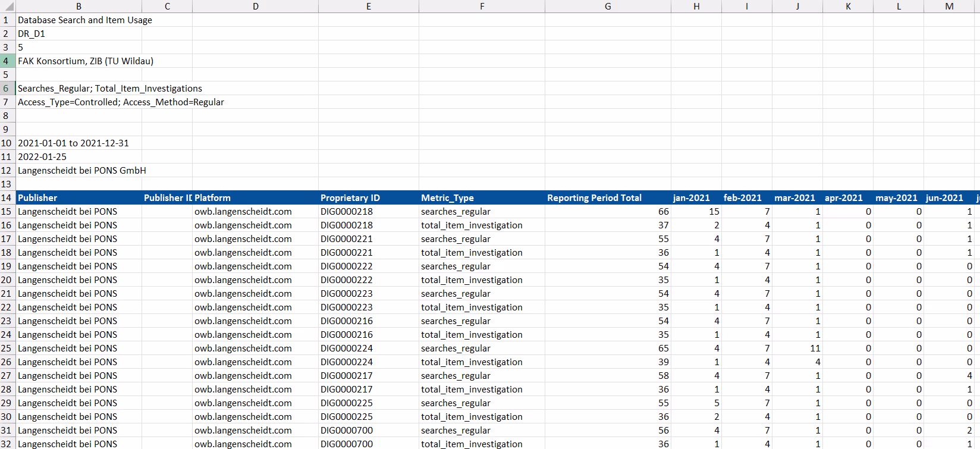Click Reporting Period Total value 66
The height and width of the screenshot is (449, 980).
[608, 212]
